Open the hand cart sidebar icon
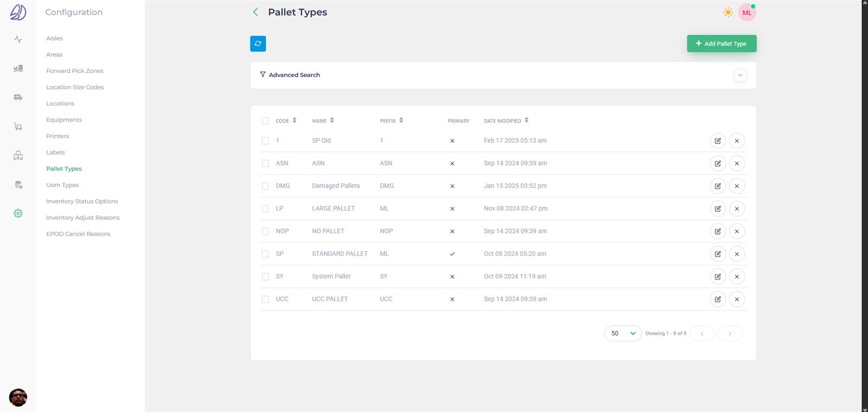Viewport: 868px width, 412px height. [18, 126]
